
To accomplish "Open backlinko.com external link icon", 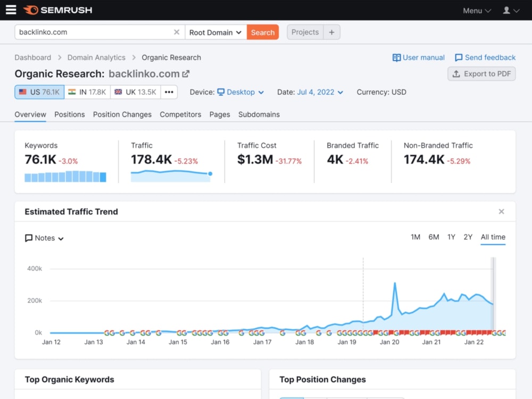I will 186,73.
